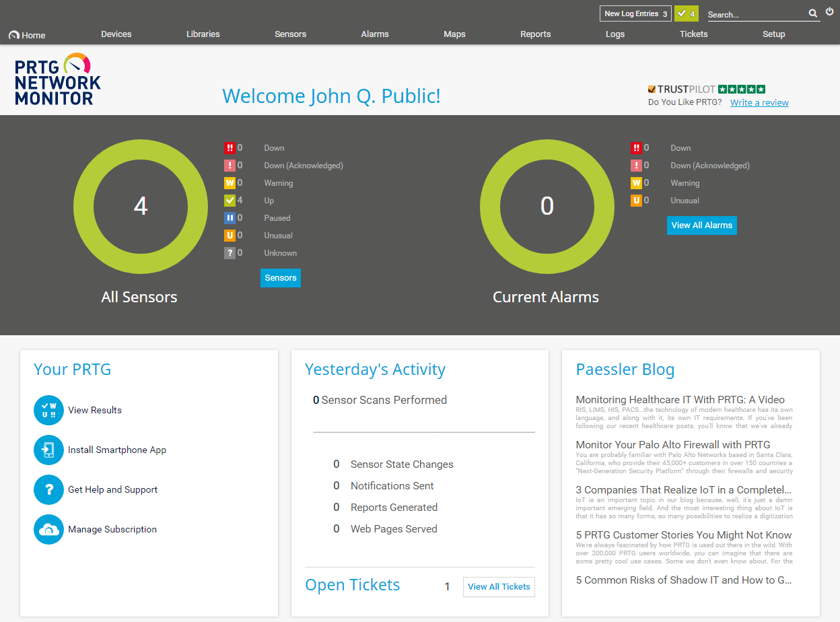Viewport: 840px width, 622px height.
Task: Open the View Results icon
Action: point(48,410)
